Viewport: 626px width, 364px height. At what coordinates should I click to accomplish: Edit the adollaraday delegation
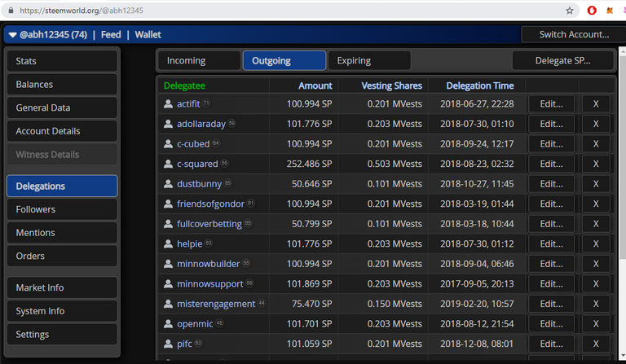(551, 124)
